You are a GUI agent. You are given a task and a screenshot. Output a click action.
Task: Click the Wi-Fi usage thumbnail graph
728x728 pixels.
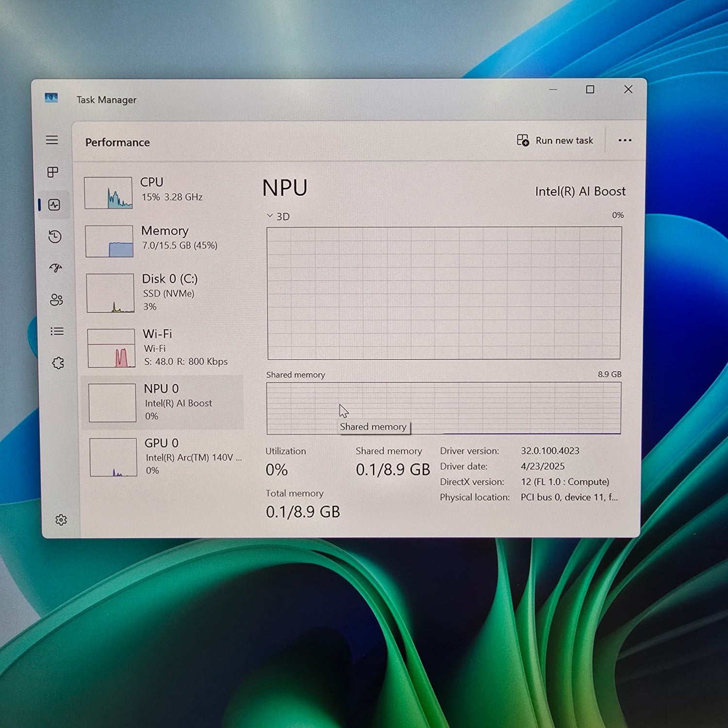(112, 348)
